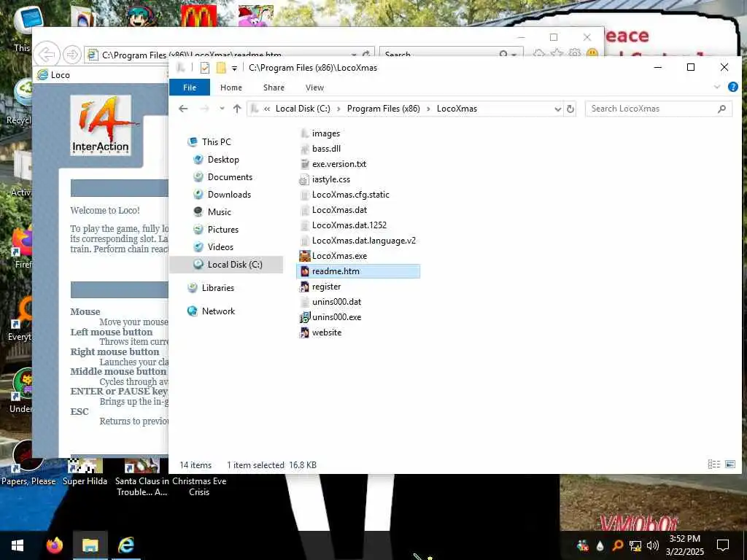747x560 pixels.
Task: Open the volume control in tray
Action: [653, 545]
